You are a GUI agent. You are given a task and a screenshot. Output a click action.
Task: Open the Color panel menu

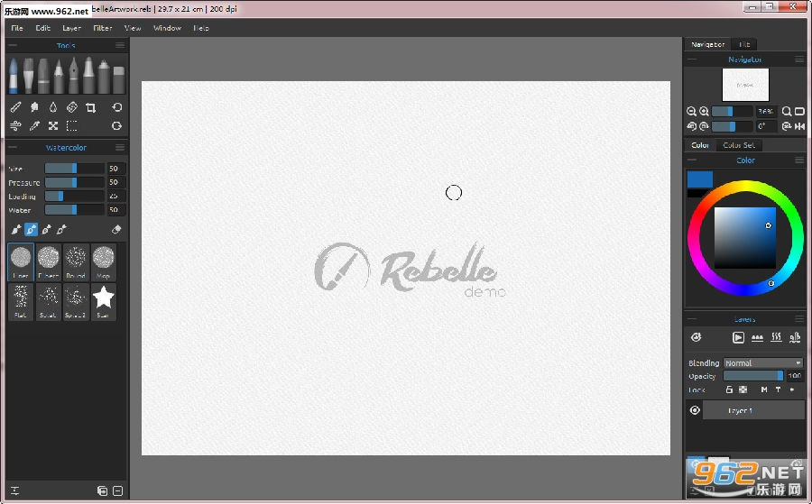coord(799,160)
